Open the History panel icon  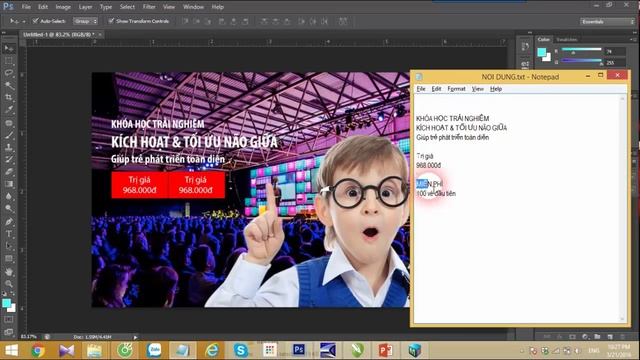pos(525,47)
